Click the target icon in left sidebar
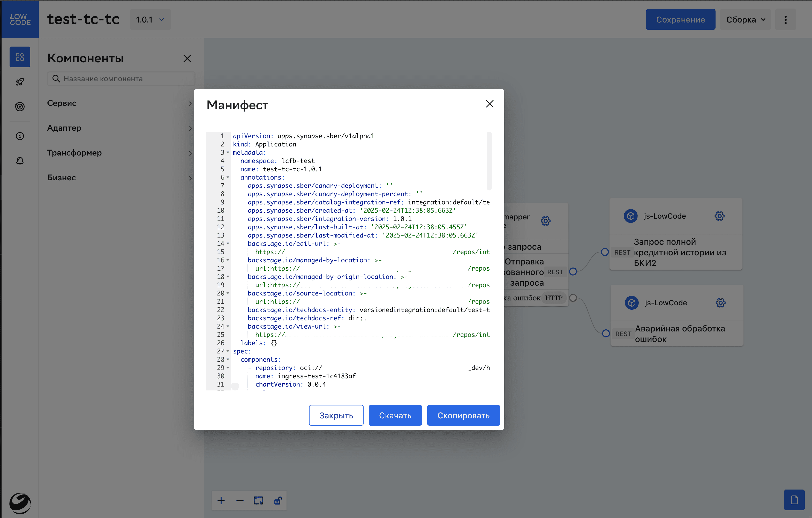Image resolution: width=812 pixels, height=518 pixels. point(20,107)
